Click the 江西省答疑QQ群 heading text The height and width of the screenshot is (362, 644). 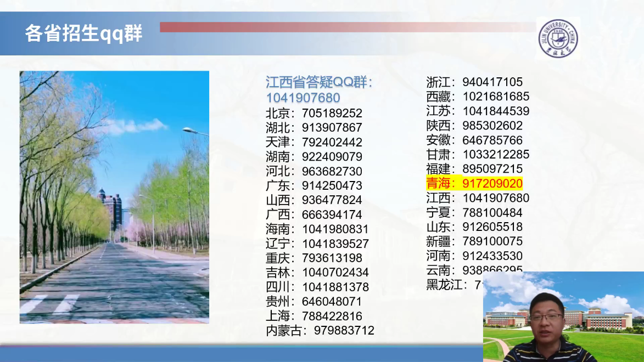click(319, 83)
